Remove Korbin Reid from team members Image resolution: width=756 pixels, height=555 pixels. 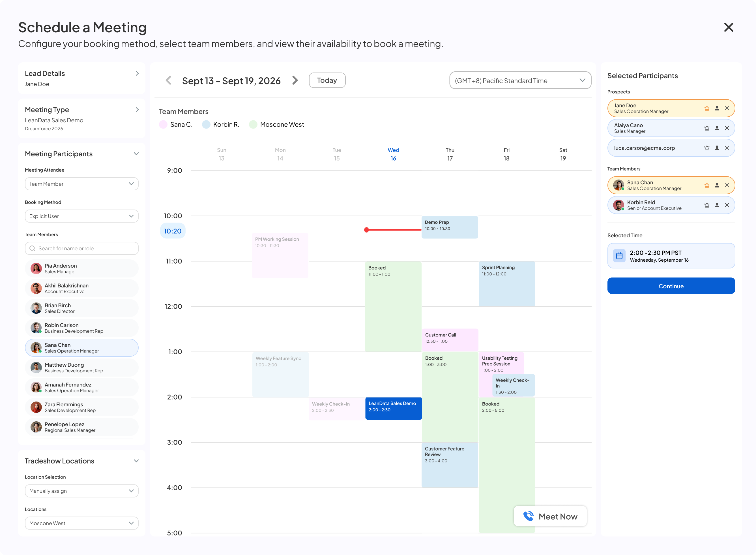727,205
